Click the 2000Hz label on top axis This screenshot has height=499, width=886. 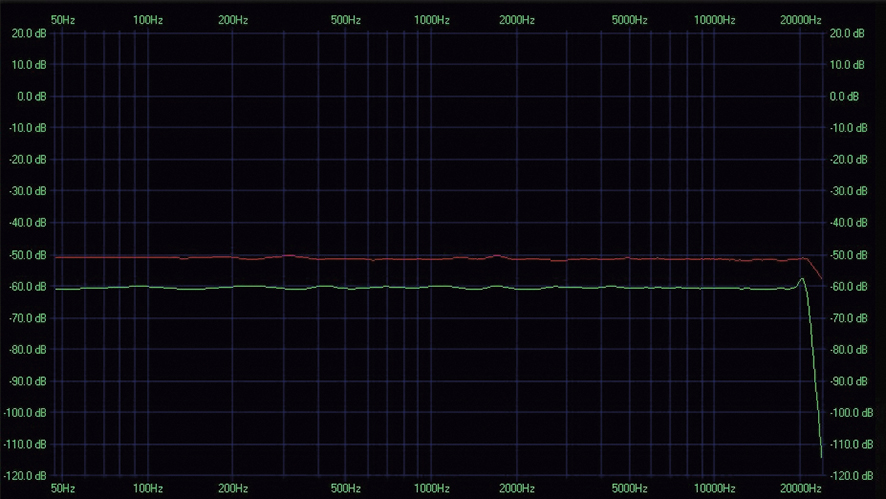click(517, 20)
